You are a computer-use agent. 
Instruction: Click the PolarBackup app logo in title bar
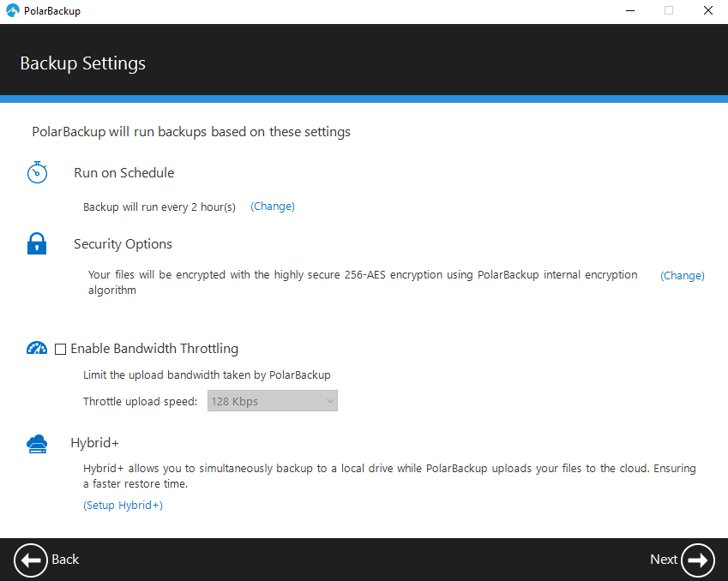(x=13, y=10)
